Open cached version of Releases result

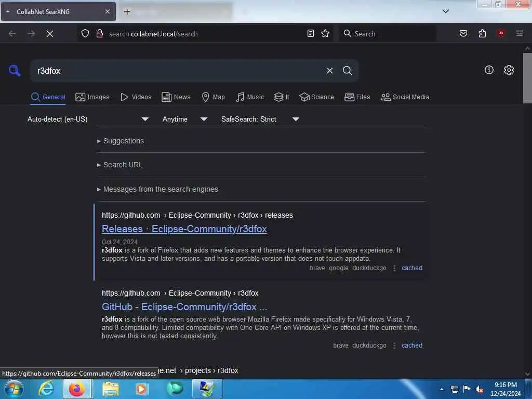click(x=412, y=268)
